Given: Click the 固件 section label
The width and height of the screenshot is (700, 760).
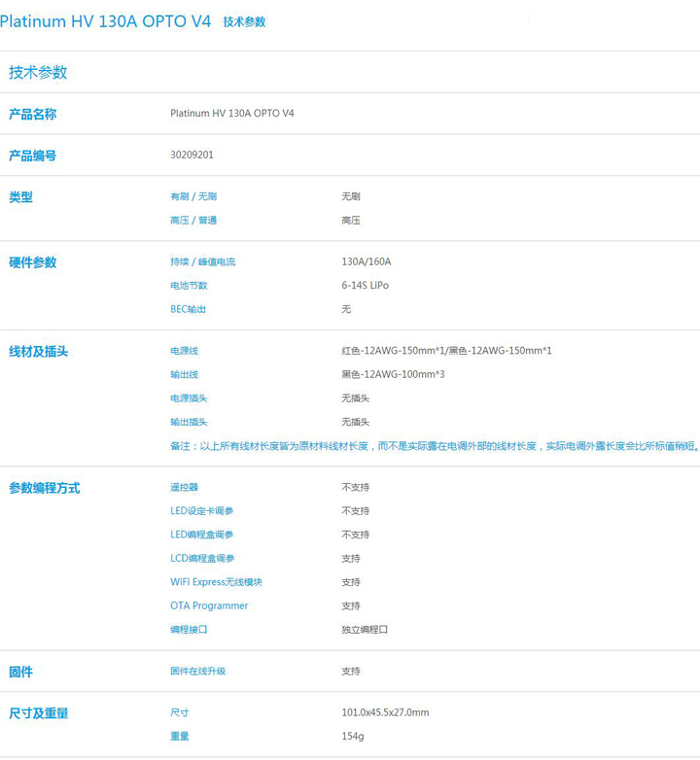Looking at the screenshot, I should click(20, 672).
